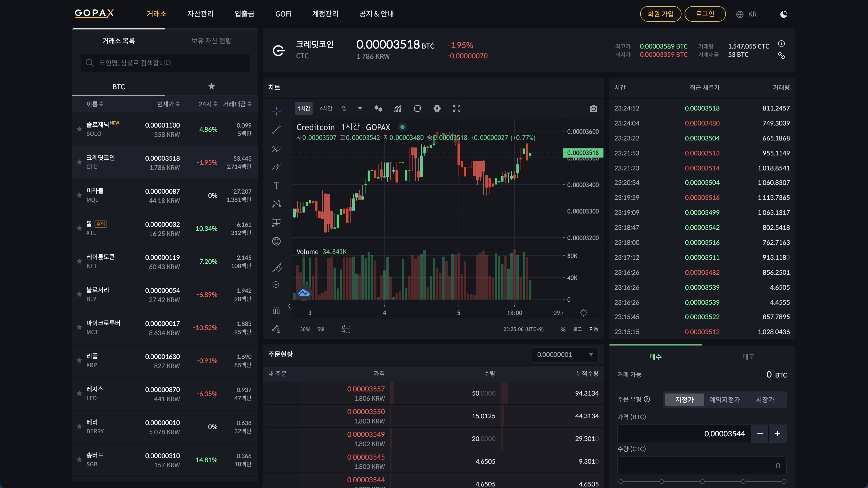Select the chart zoom-in tool
This screenshot has height=488, width=868.
pyautogui.click(x=276, y=285)
